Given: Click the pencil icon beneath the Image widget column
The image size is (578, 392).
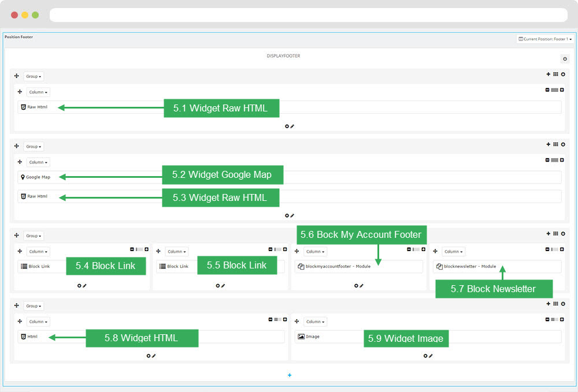Looking at the screenshot, I should (431, 356).
